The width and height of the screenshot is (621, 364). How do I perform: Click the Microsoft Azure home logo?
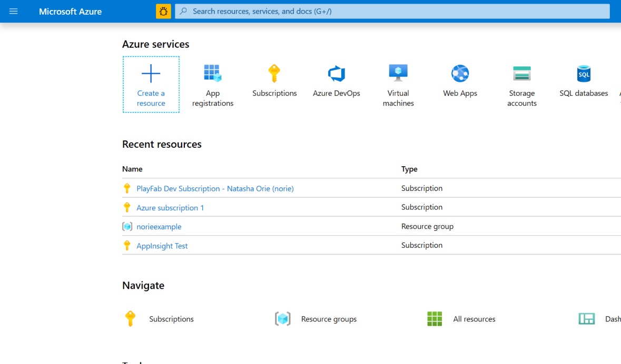(70, 11)
